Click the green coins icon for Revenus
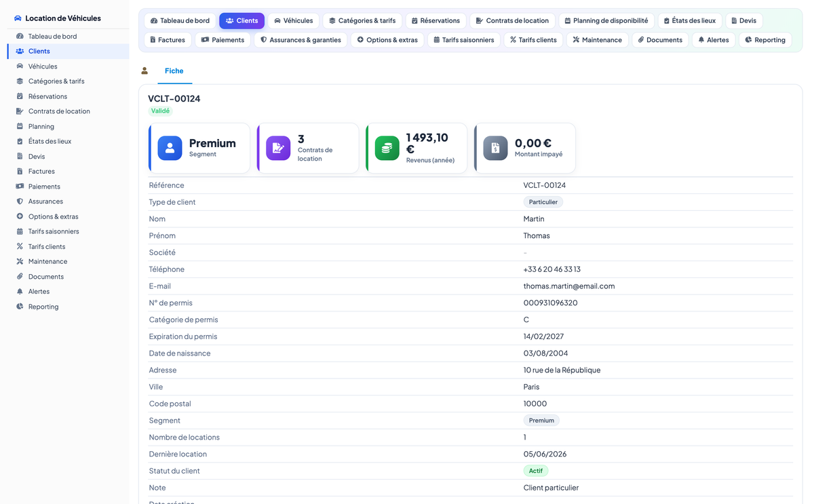 [387, 148]
